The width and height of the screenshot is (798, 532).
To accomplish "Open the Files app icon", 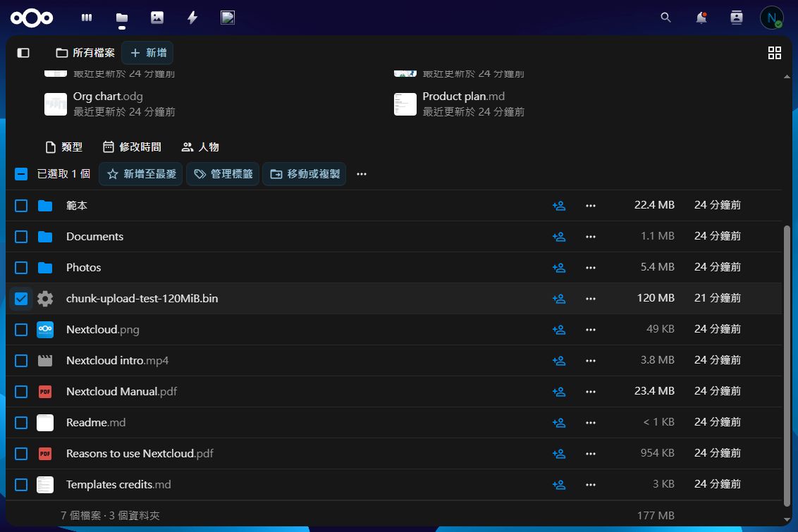I will [x=122, y=18].
